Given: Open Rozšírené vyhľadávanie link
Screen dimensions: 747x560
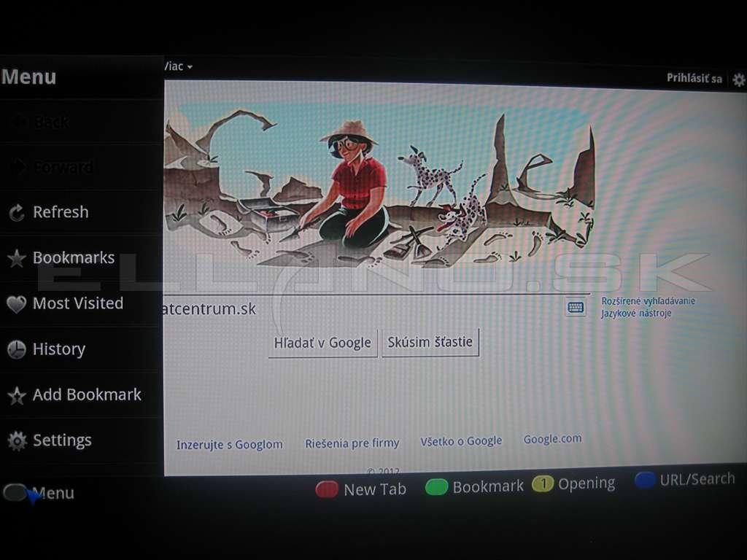Looking at the screenshot, I should pyautogui.click(x=648, y=301).
